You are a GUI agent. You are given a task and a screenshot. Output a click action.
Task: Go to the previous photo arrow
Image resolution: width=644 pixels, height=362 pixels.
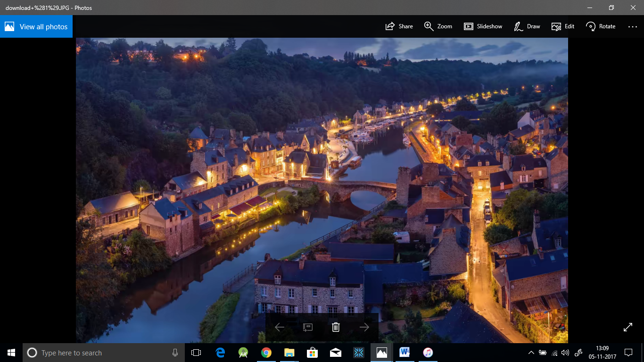280,327
